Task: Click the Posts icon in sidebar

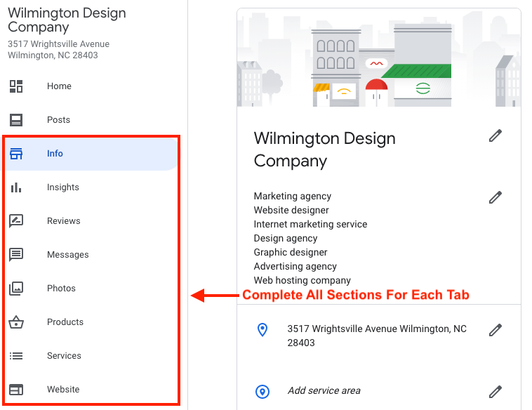Action: (x=16, y=120)
